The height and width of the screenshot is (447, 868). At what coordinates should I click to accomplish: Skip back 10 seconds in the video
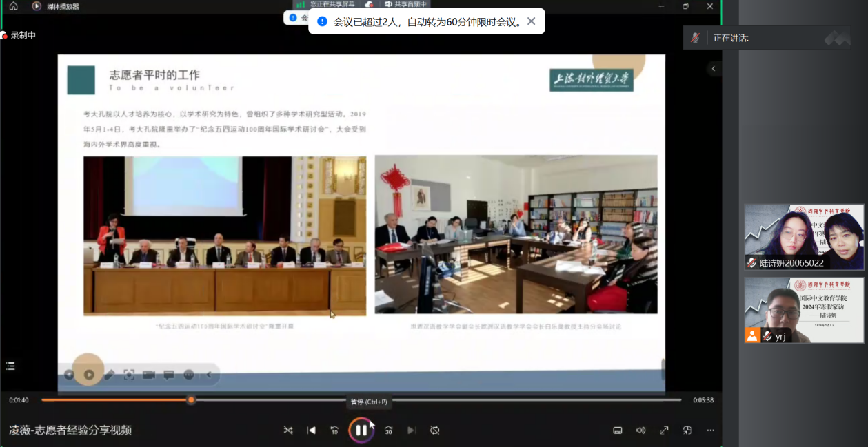[x=334, y=430]
